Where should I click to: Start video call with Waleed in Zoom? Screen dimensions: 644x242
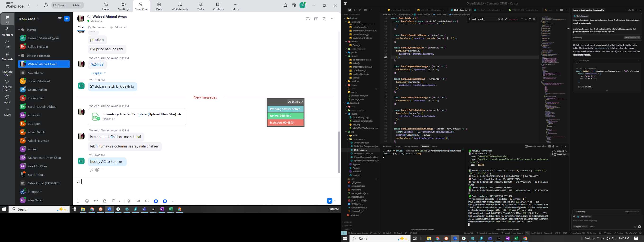point(308,19)
